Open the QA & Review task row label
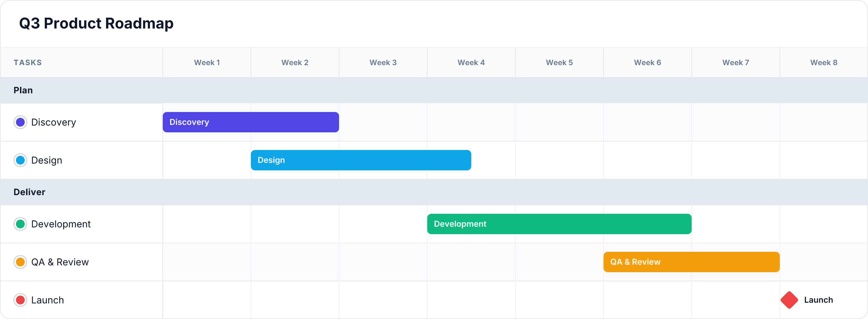The image size is (868, 319). click(60, 262)
